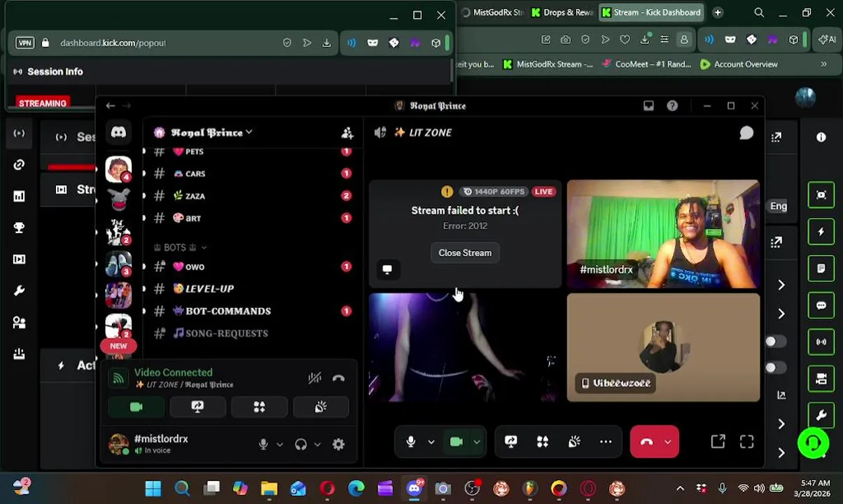The image size is (843, 504).
Task: Switch to Drops & Rewards browser tab
Action: (562, 13)
